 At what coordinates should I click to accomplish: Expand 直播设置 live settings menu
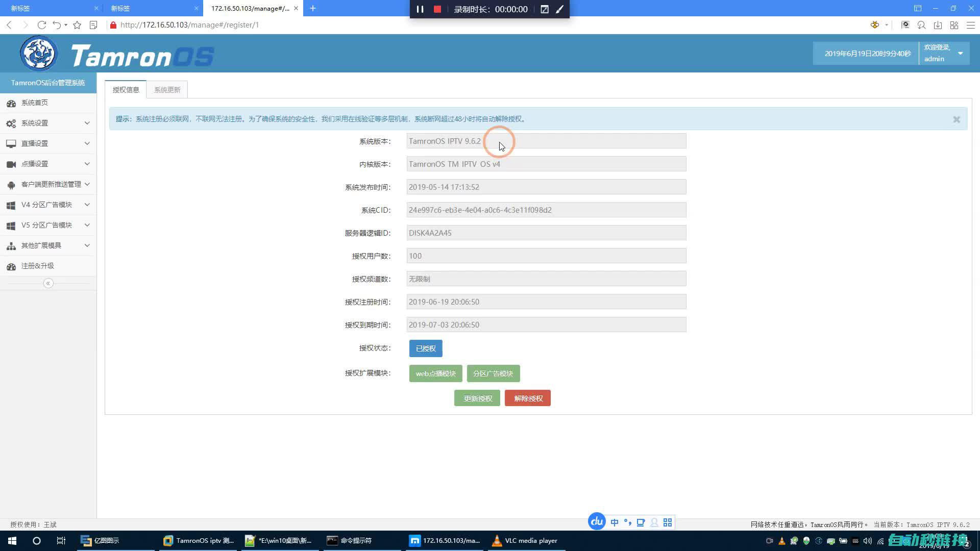(47, 143)
